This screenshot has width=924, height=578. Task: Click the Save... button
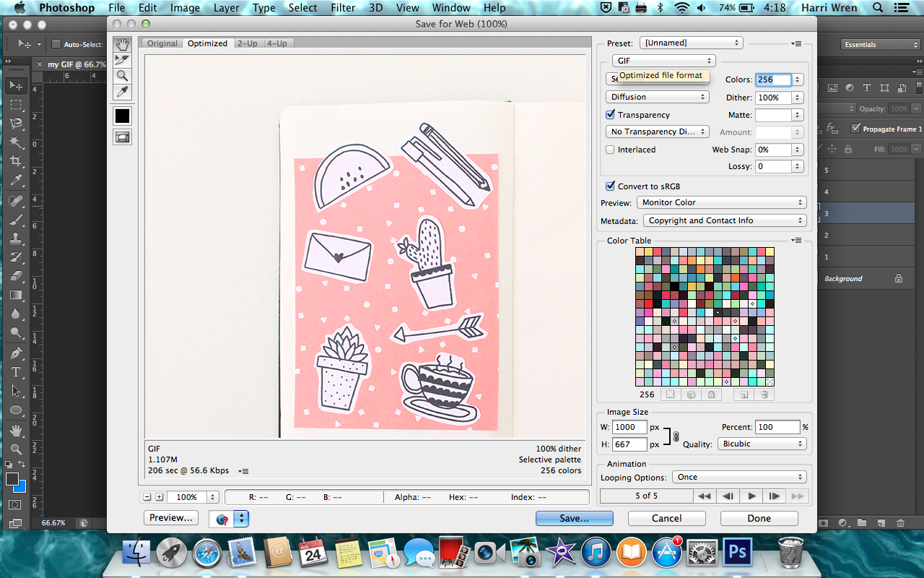pos(575,518)
